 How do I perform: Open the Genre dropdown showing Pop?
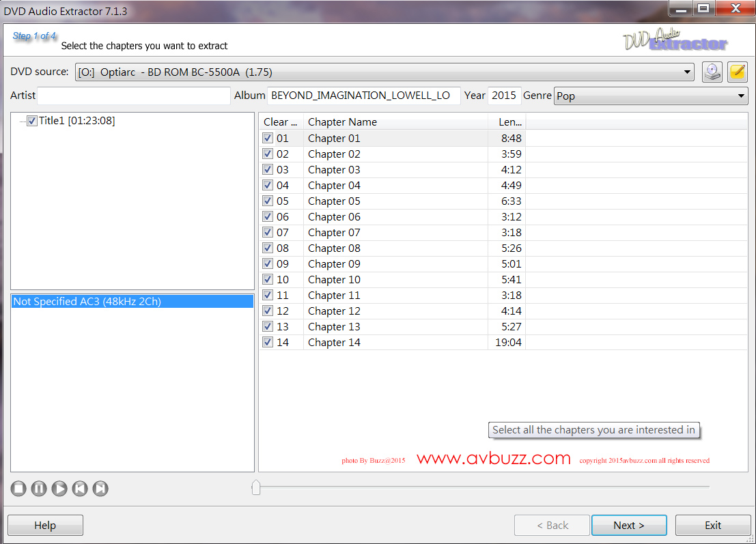pos(742,96)
